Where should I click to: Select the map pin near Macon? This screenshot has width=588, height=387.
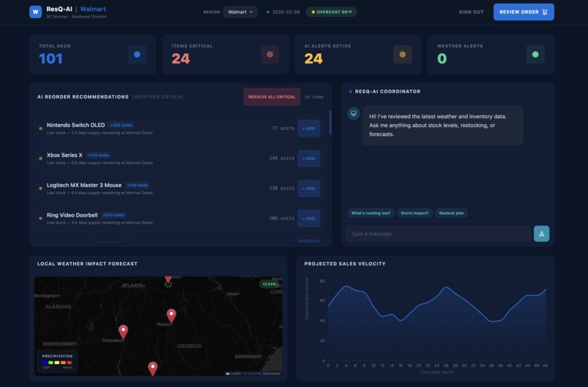pos(171,315)
